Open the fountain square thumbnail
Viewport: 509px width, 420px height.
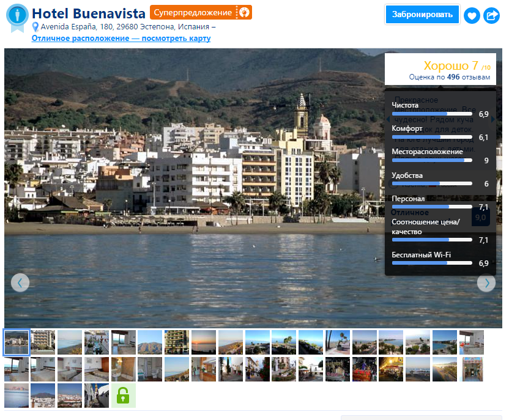(311, 369)
